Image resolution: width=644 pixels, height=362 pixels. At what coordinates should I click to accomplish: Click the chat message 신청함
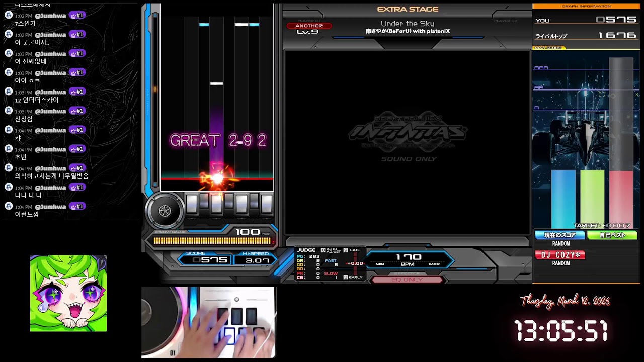[x=24, y=119]
